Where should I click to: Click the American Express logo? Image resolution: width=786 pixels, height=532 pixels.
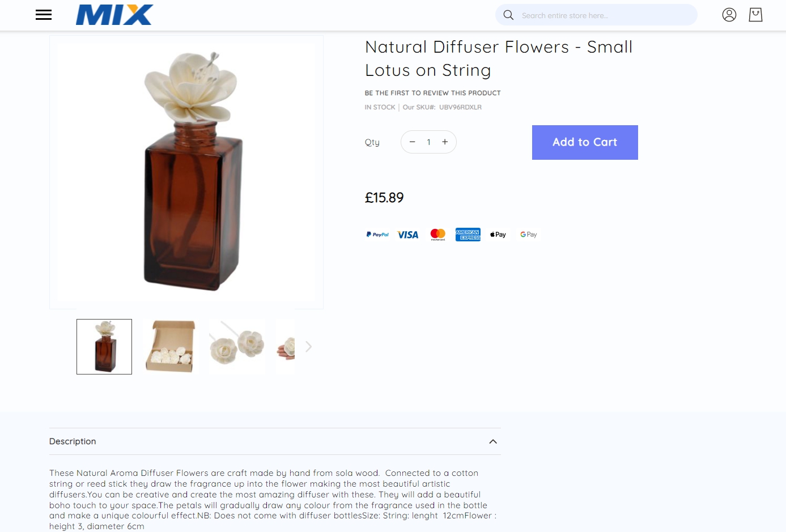[x=468, y=235]
